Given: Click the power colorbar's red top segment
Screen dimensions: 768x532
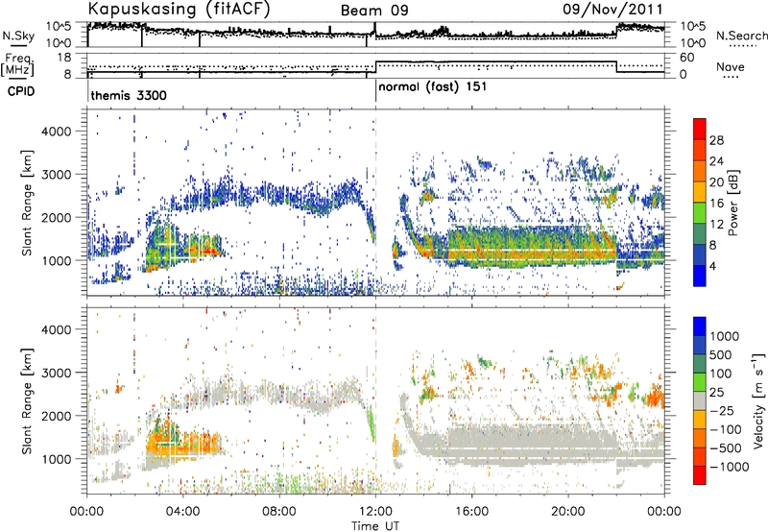Looking at the screenshot, I should [700, 129].
